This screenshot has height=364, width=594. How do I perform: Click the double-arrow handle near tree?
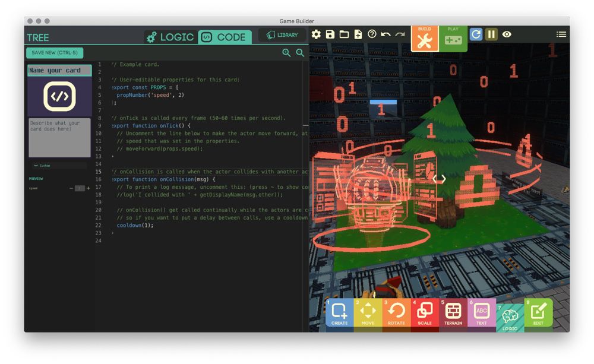[439, 179]
